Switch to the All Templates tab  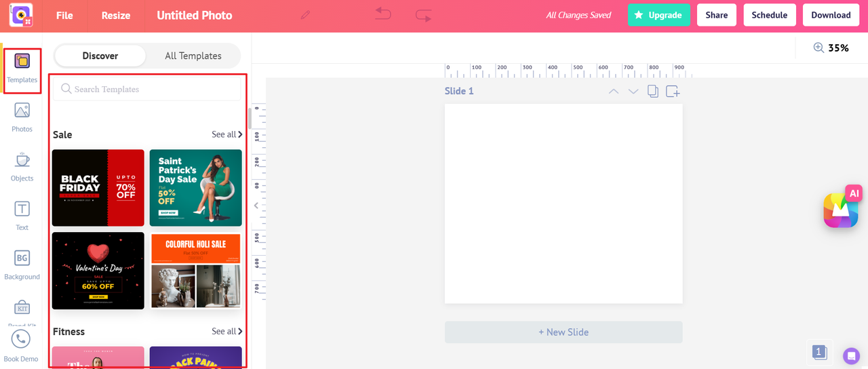pyautogui.click(x=193, y=56)
